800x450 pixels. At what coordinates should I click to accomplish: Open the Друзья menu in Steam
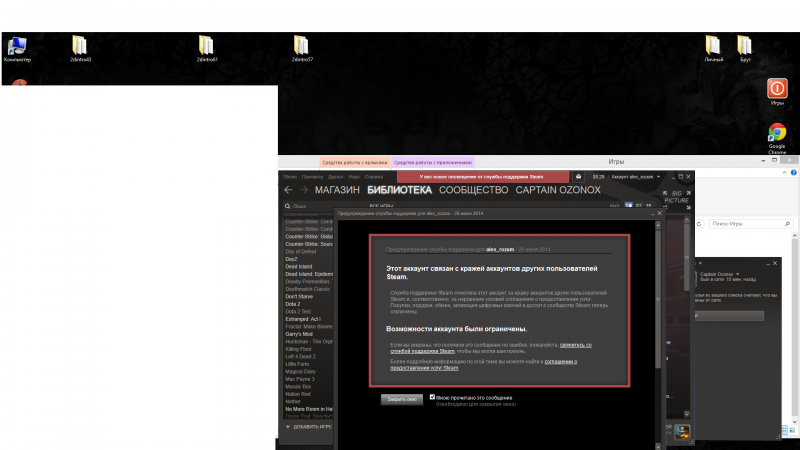point(335,177)
